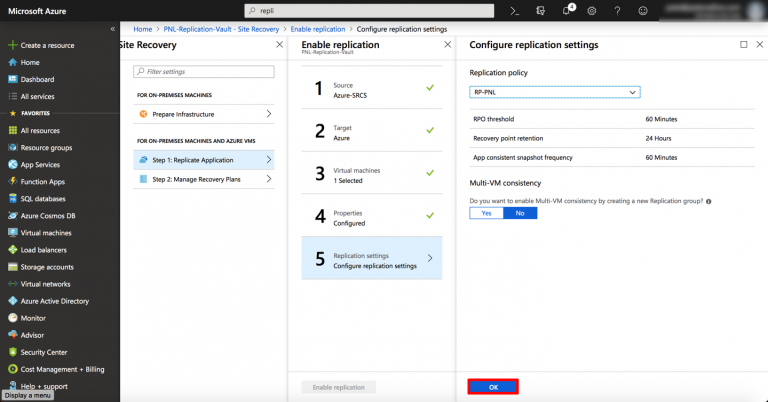Collapse the left sidebar with double chevron

(x=113, y=29)
